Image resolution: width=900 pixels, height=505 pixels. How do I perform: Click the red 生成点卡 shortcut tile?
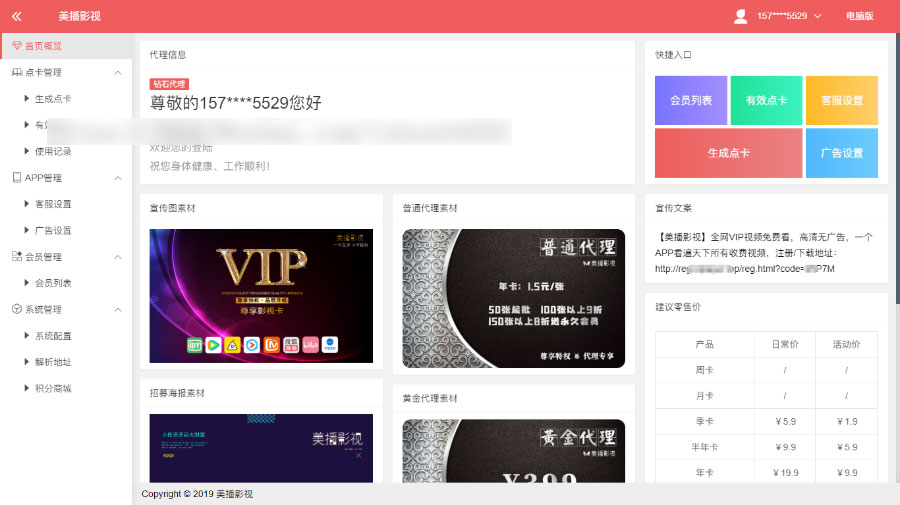pyautogui.click(x=728, y=153)
